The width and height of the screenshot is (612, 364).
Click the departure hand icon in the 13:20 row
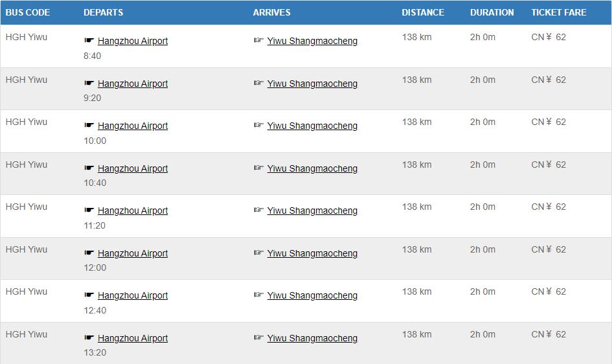click(x=89, y=337)
